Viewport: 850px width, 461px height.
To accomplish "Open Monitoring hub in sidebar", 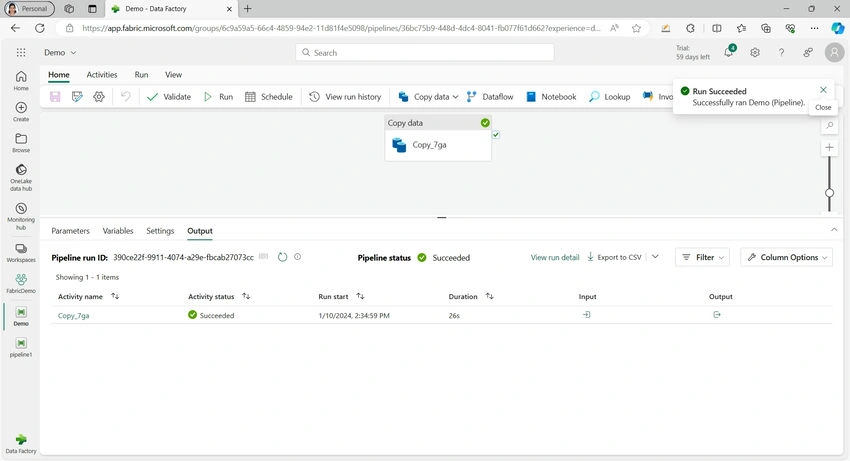I will 21,216.
